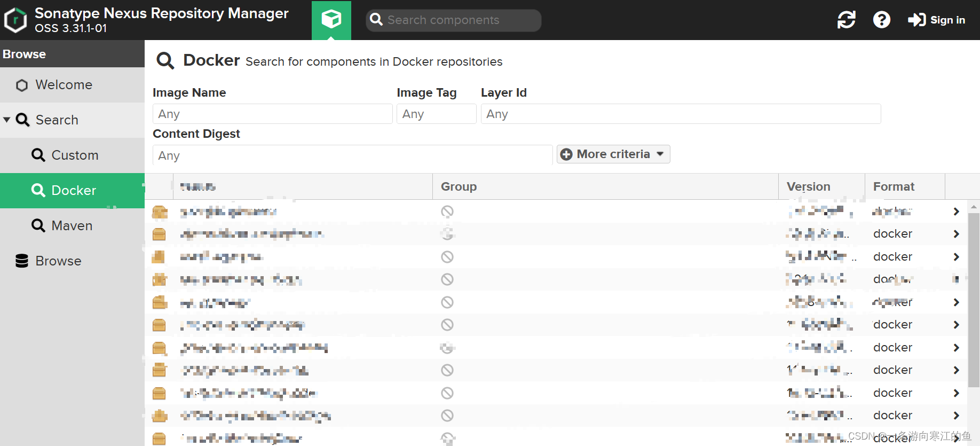Viewport: 980px width, 446px height.
Task: Open the Welcome sidebar item
Action: [x=72, y=85]
